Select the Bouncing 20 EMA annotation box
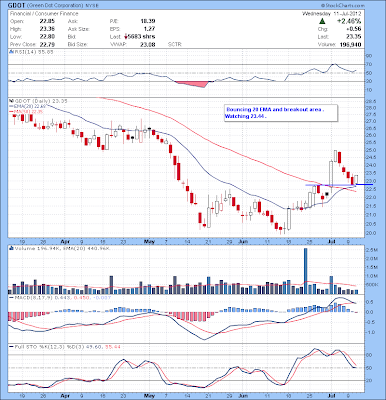Viewport: 386px width, 400px height. [x=281, y=113]
